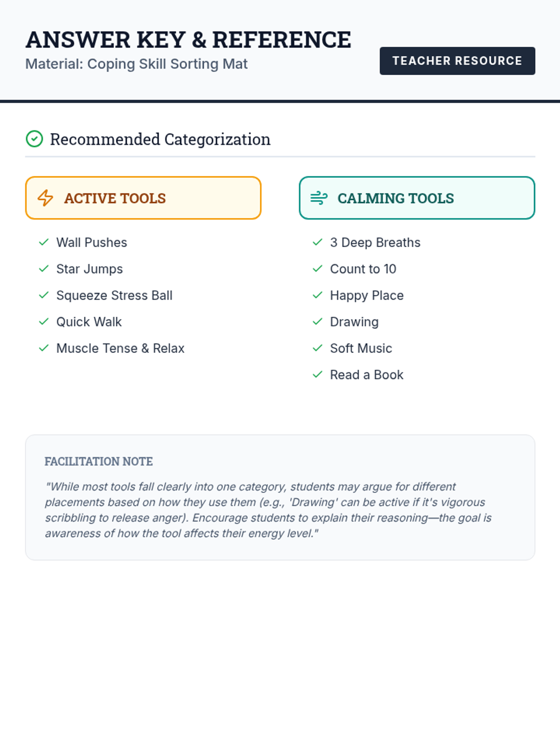
Task: Click the wind icon in Calming Tools
Action: [319, 198]
